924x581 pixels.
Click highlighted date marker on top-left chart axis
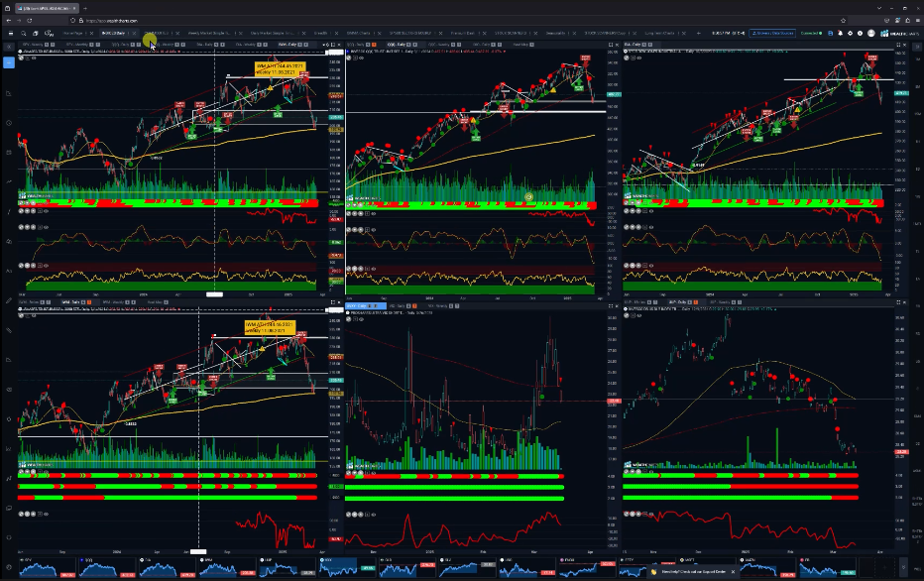tap(214, 294)
